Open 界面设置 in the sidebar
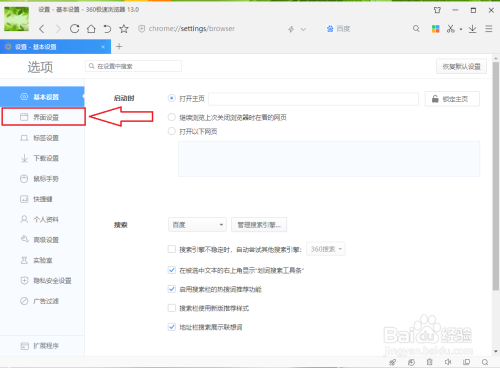Image resolution: width=500 pixels, height=368 pixels. pyautogui.click(x=43, y=117)
